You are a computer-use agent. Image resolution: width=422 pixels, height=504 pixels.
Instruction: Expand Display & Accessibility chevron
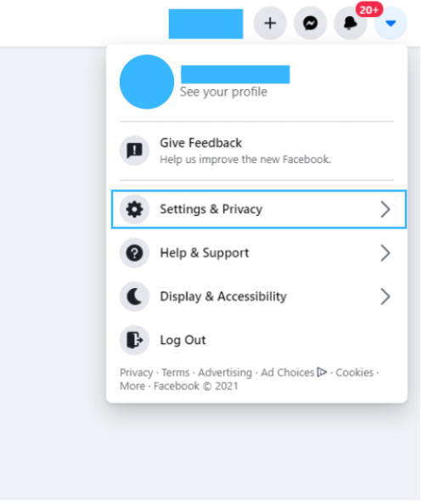[386, 297]
